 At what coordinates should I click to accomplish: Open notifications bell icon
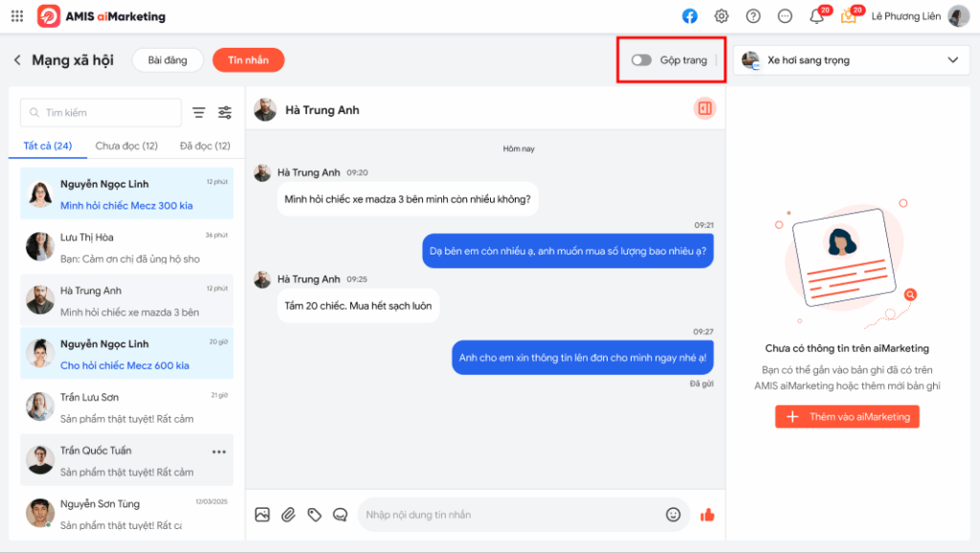[x=816, y=16]
